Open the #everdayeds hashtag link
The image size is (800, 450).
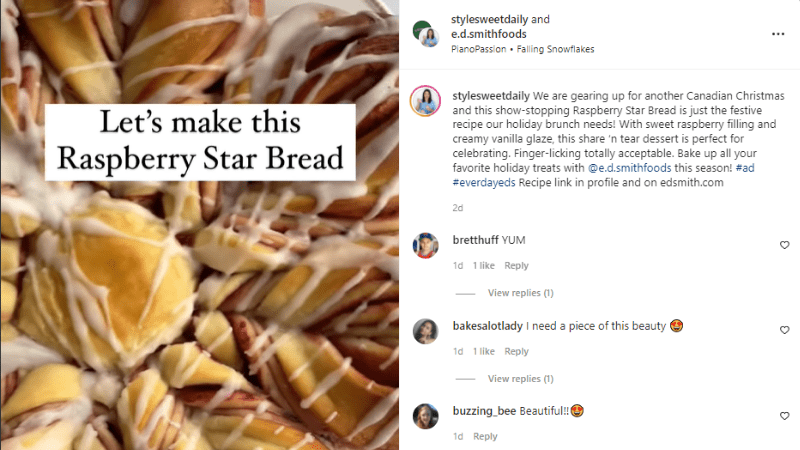pos(485,183)
